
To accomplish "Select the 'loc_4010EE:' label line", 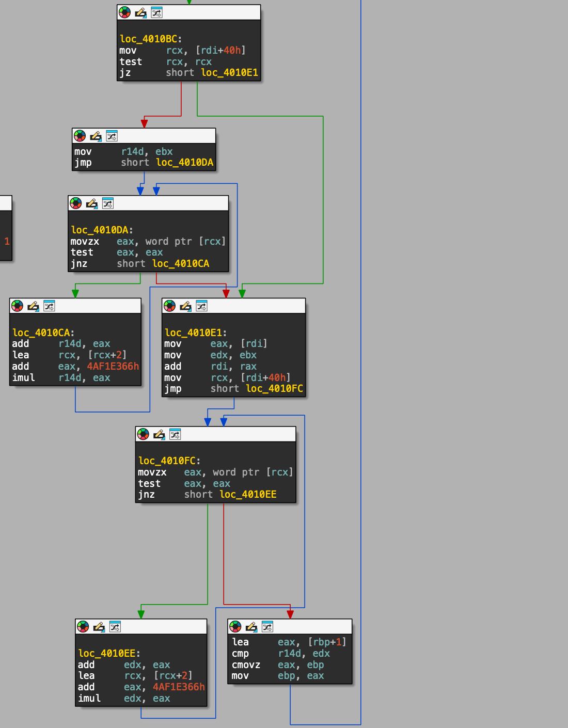I will click(x=109, y=653).
